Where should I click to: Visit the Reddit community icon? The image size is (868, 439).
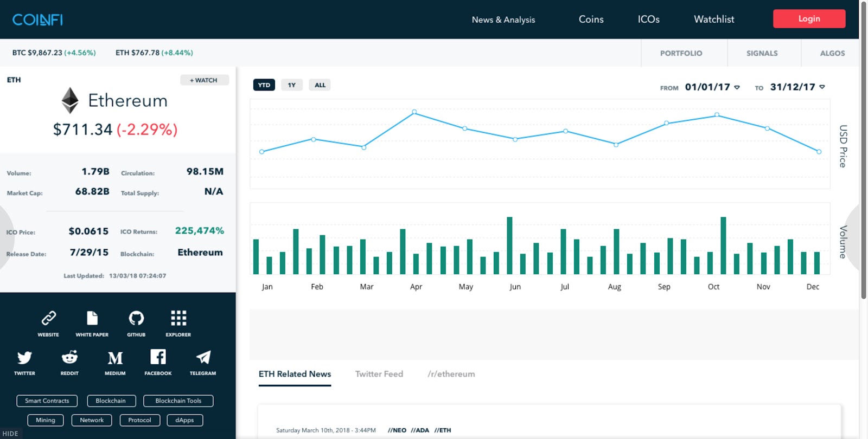69,357
